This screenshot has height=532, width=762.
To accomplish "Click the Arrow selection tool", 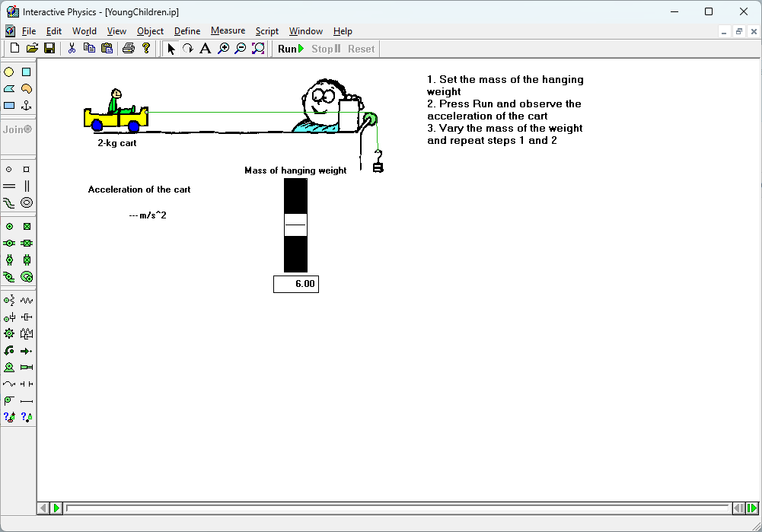I will [x=171, y=49].
